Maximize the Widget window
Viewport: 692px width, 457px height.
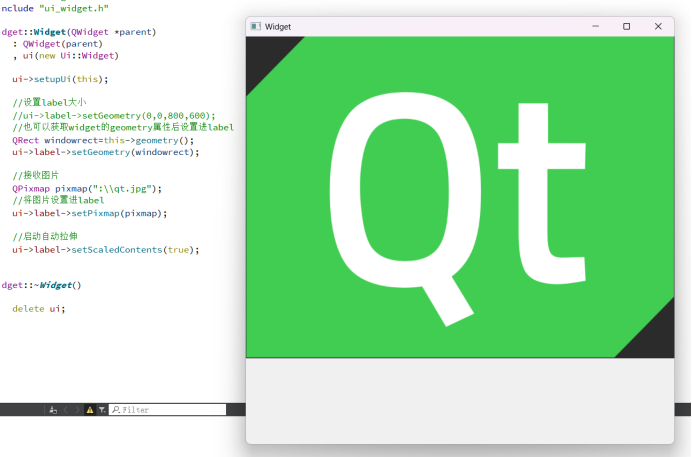(x=626, y=26)
